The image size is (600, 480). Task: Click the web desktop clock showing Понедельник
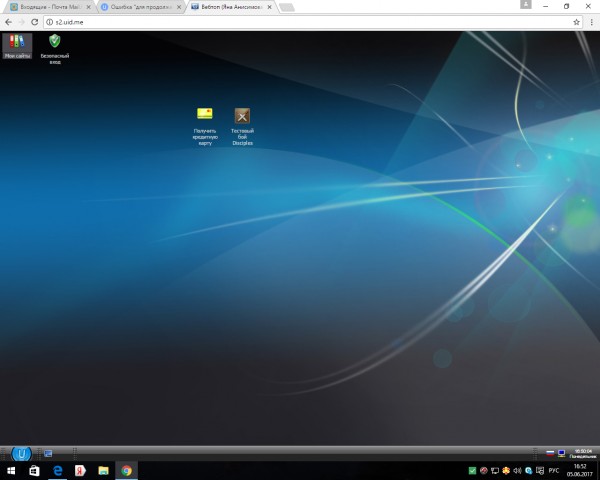point(583,454)
